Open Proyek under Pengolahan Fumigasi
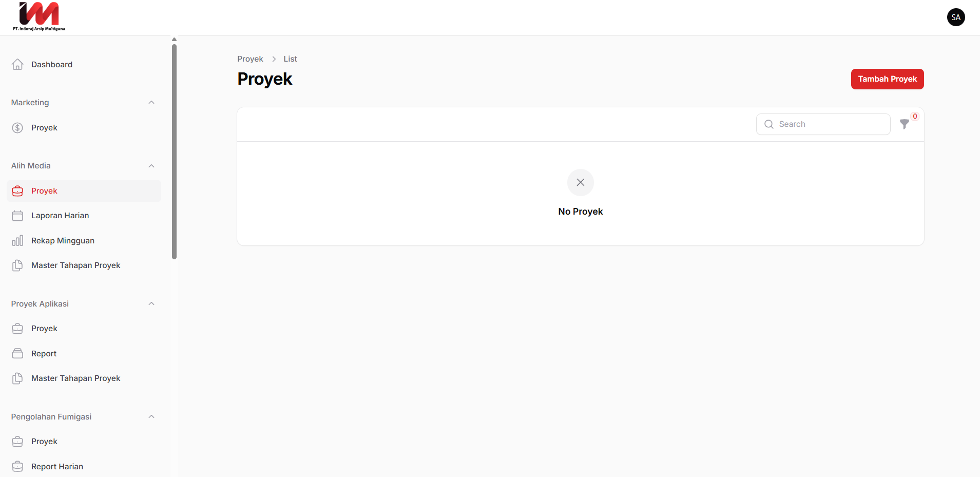Image resolution: width=980 pixels, height=477 pixels. pyautogui.click(x=44, y=442)
